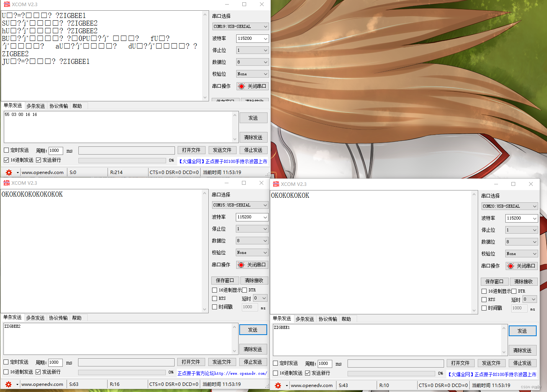Viewport: 547px width, 392px height.
Task: Click file send progress bar in COM20 window
Action: pyautogui.click(x=391, y=374)
